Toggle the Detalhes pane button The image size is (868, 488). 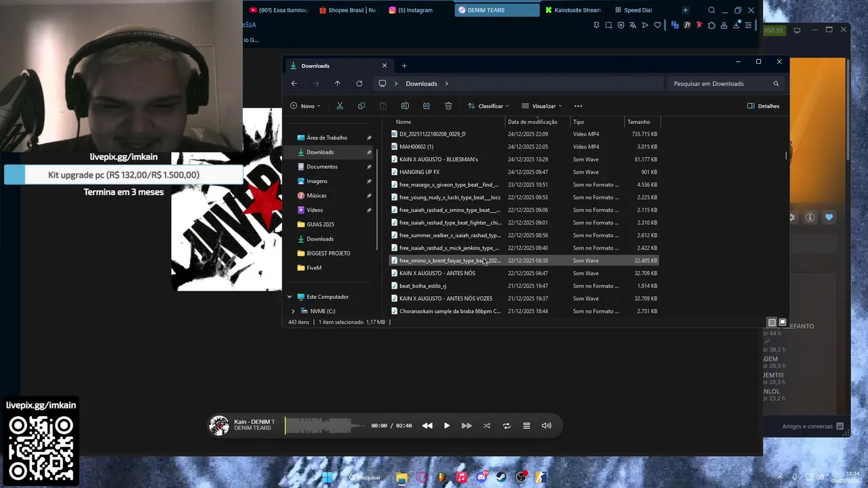pos(764,106)
